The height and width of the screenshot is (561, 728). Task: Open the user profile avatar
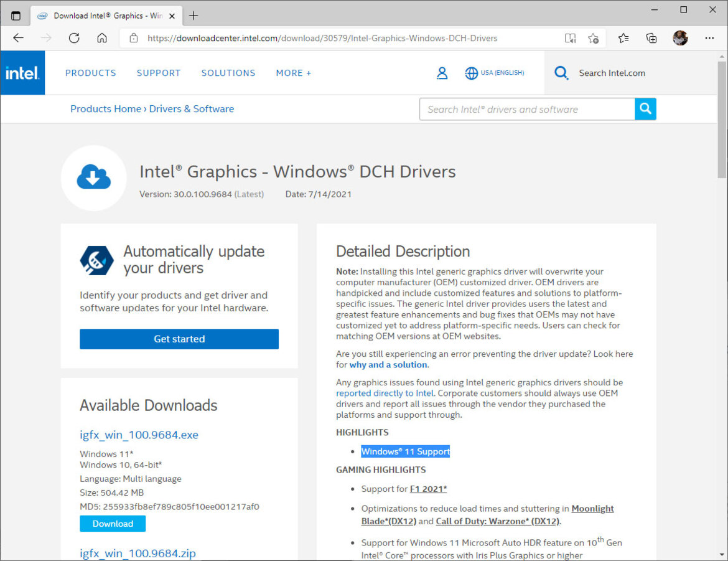tap(680, 38)
